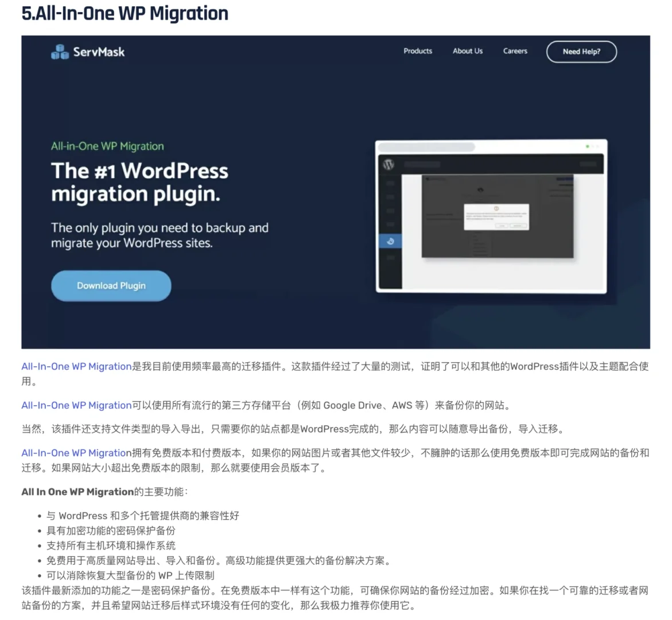Click the address bar in the browser mockup
This screenshot has height=620, width=672.
[x=426, y=147]
